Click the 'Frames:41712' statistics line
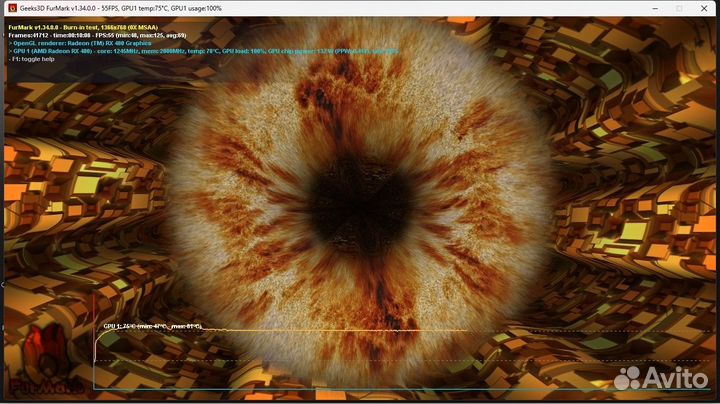Screen dimensions: 720x404 tap(97, 35)
